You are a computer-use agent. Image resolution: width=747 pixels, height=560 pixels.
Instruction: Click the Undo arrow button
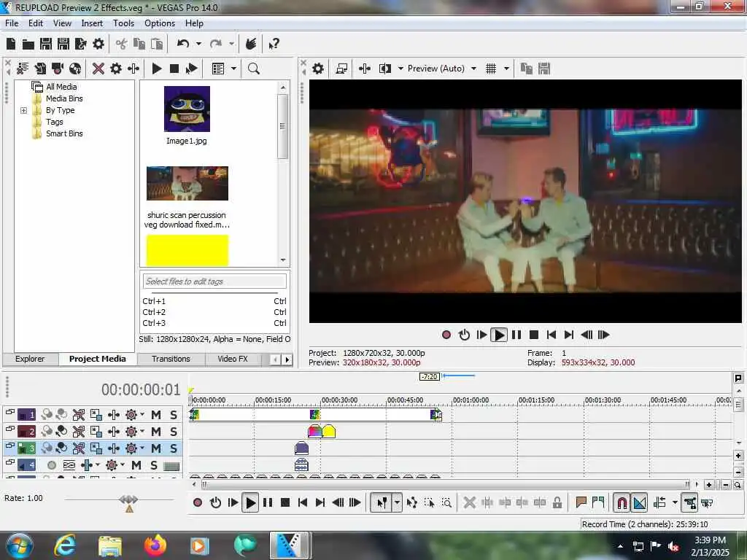tap(183, 44)
